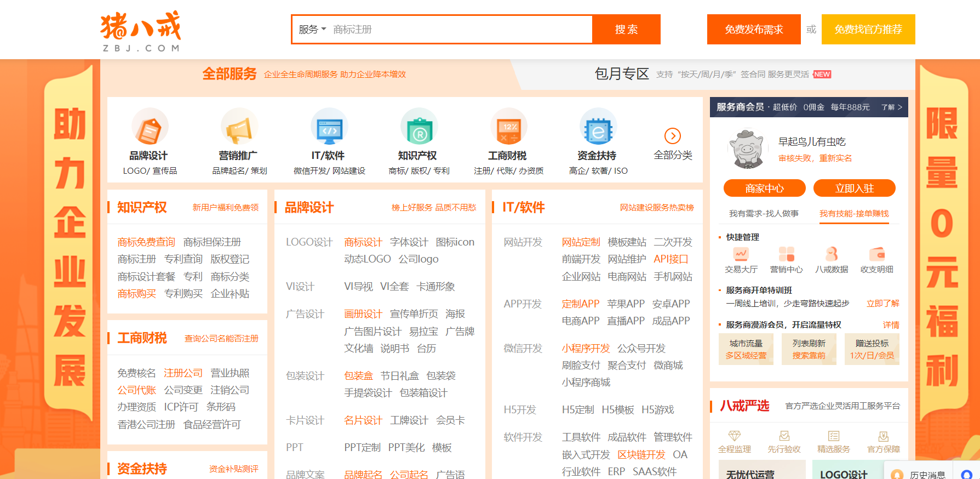Open the 包装盒 link
980x479 pixels.
tap(358, 375)
